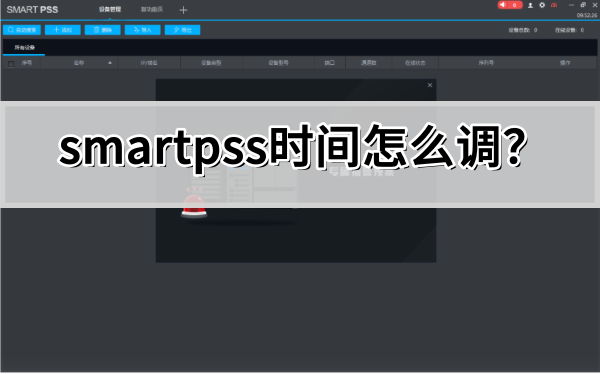600x374 pixels.
Task: Switch to the 设备管理 device manager tab
Action: click(x=110, y=9)
